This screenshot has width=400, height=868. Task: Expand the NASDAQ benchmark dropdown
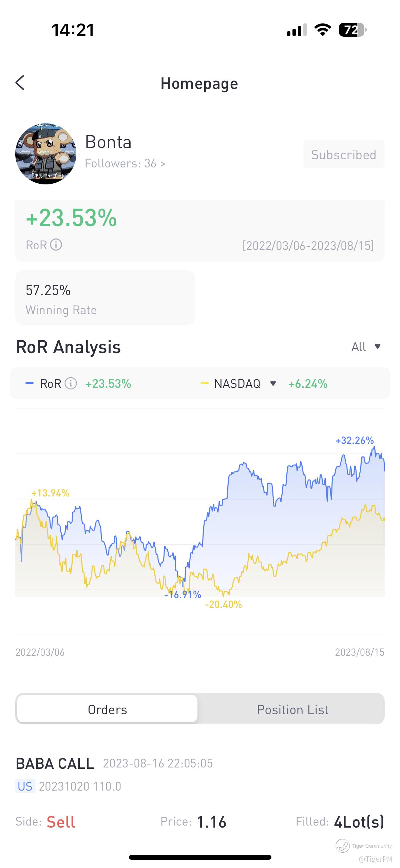(273, 384)
